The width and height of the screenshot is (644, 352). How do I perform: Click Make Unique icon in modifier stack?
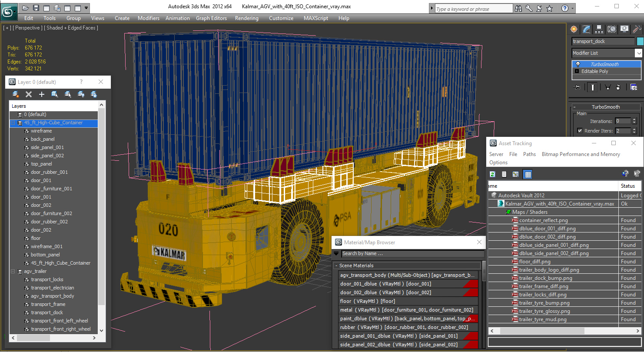608,87
